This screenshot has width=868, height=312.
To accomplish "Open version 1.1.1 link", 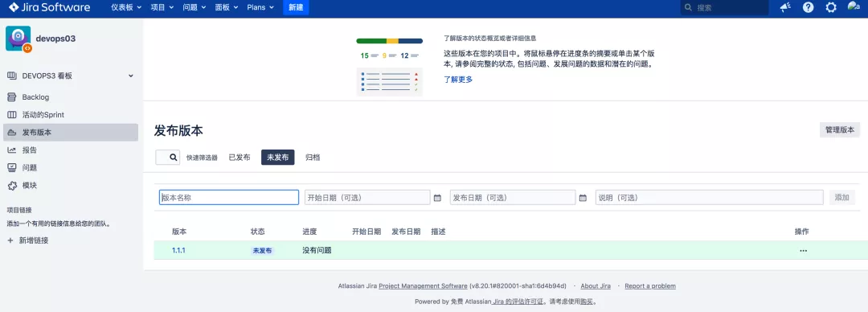I will 178,251.
